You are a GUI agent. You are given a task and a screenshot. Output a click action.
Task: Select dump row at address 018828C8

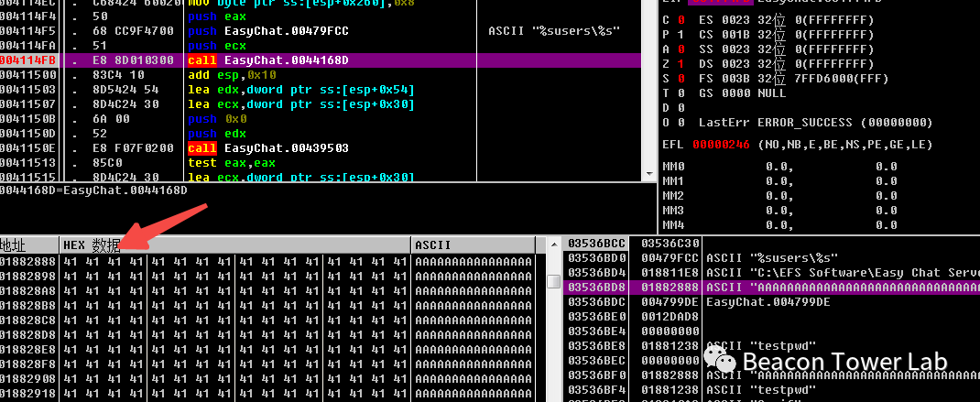(267, 320)
